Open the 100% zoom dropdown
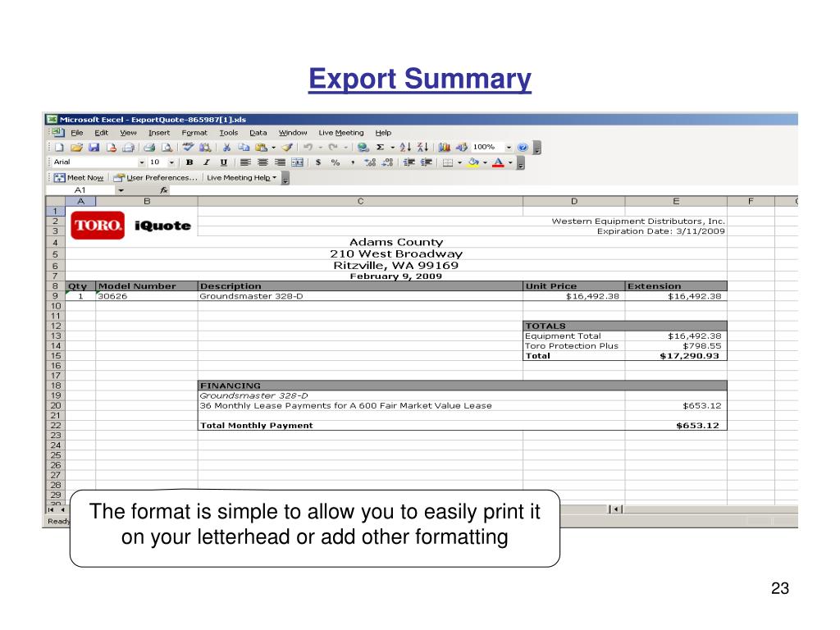The image size is (840, 630). (x=509, y=148)
